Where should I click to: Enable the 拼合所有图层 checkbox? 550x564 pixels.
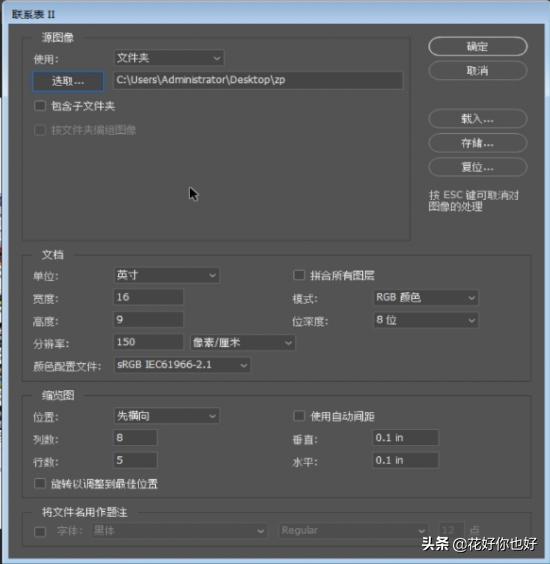tap(299, 275)
